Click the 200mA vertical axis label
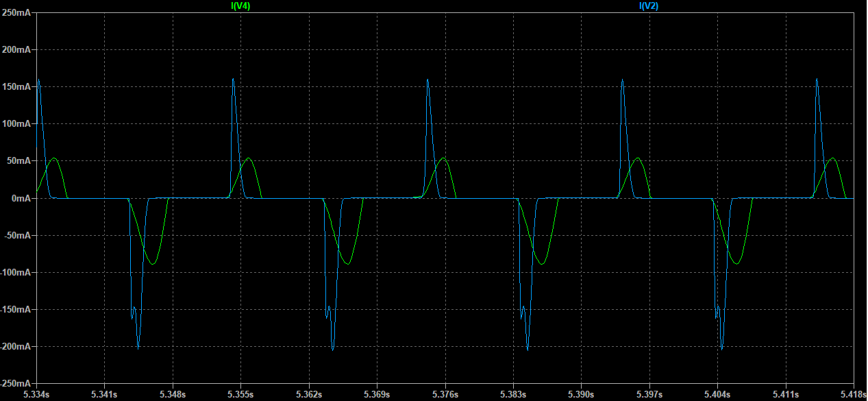This screenshot has width=868, height=401. pos(16,50)
